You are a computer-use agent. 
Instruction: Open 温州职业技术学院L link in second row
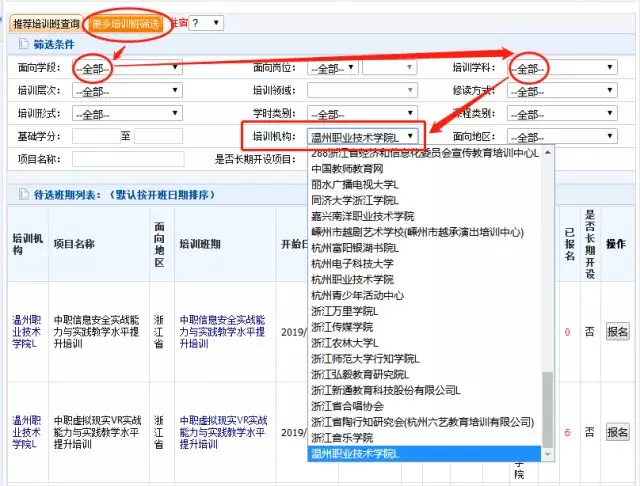[x=27, y=432]
